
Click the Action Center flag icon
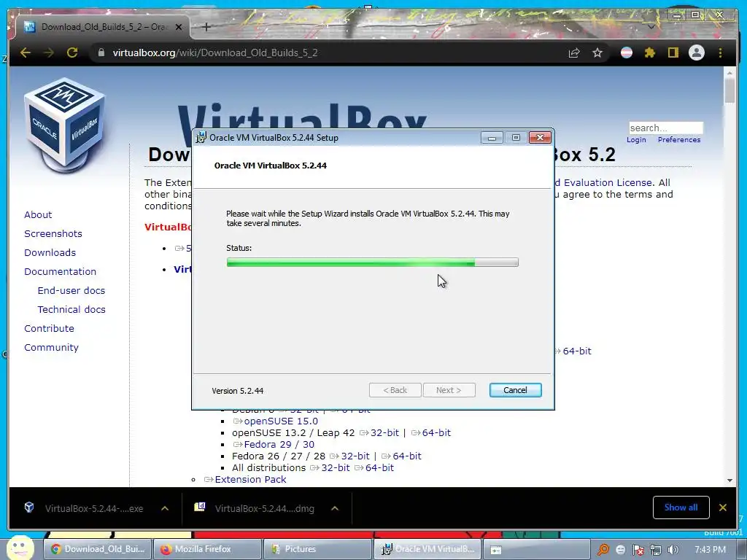coord(638,550)
